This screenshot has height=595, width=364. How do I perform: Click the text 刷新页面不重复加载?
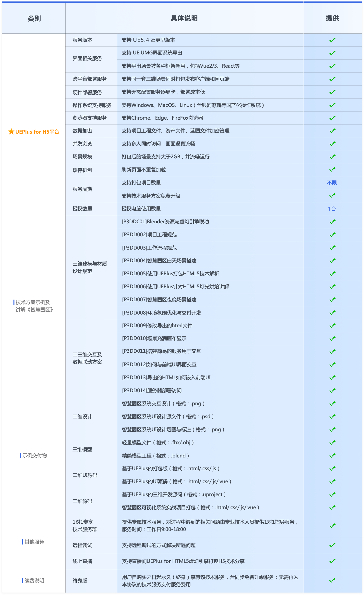(x=144, y=170)
